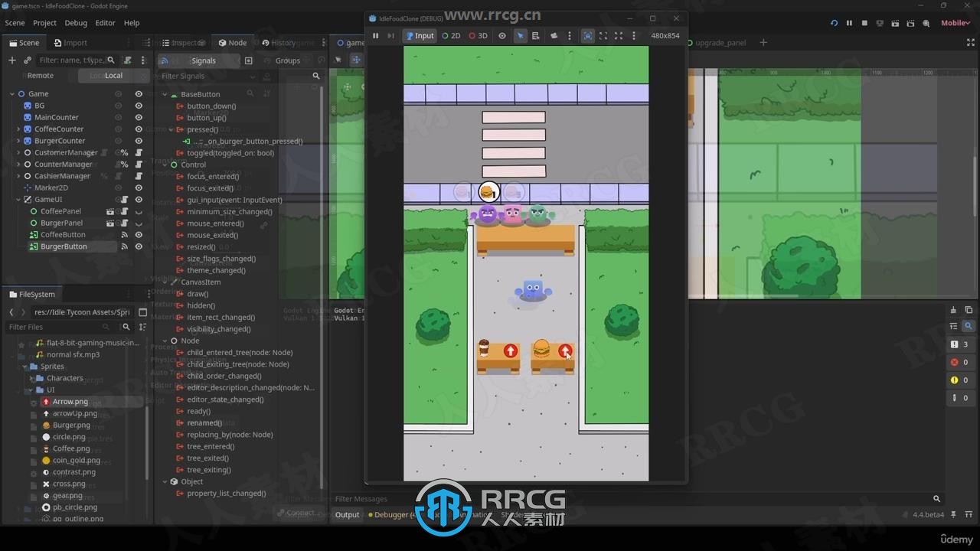Switch to 2D selection mode in debug window
The width and height of the screenshot is (980, 551).
pos(451,36)
